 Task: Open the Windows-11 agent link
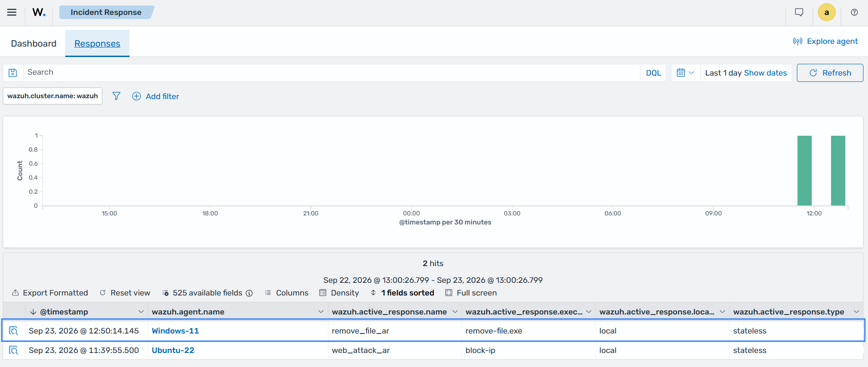point(175,331)
